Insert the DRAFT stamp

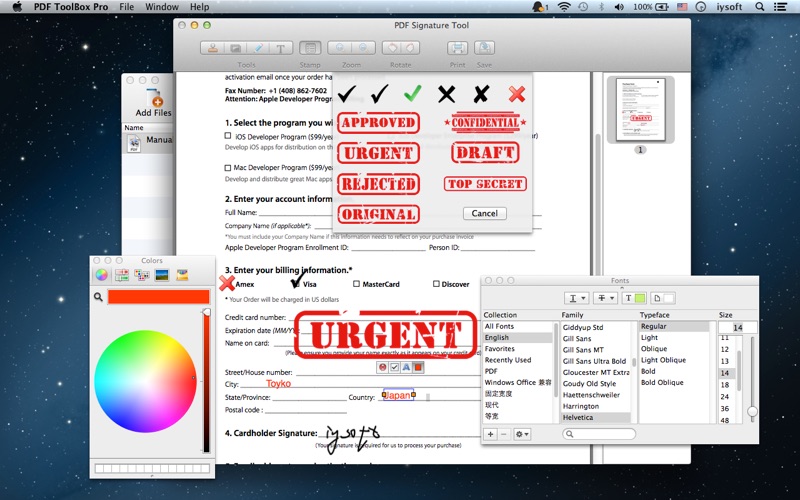(485, 153)
